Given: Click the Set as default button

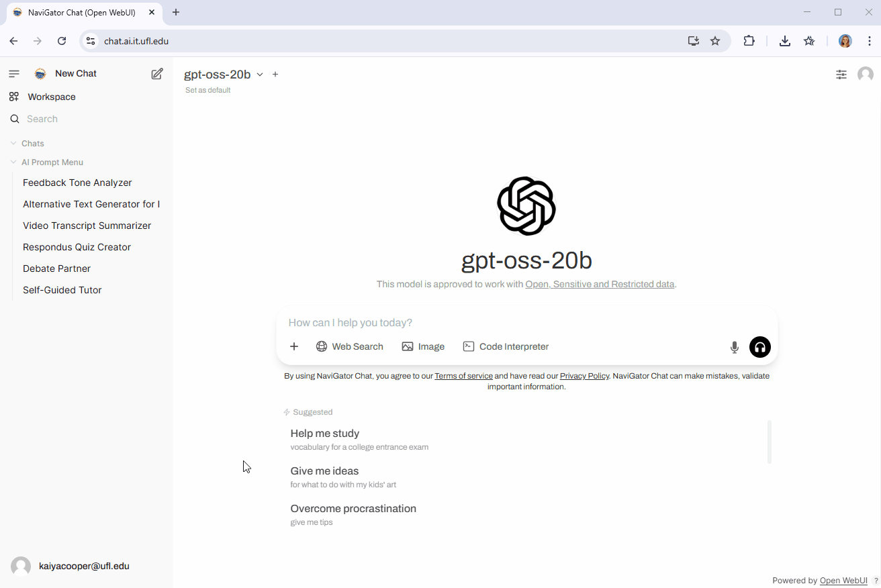Looking at the screenshot, I should tap(207, 90).
